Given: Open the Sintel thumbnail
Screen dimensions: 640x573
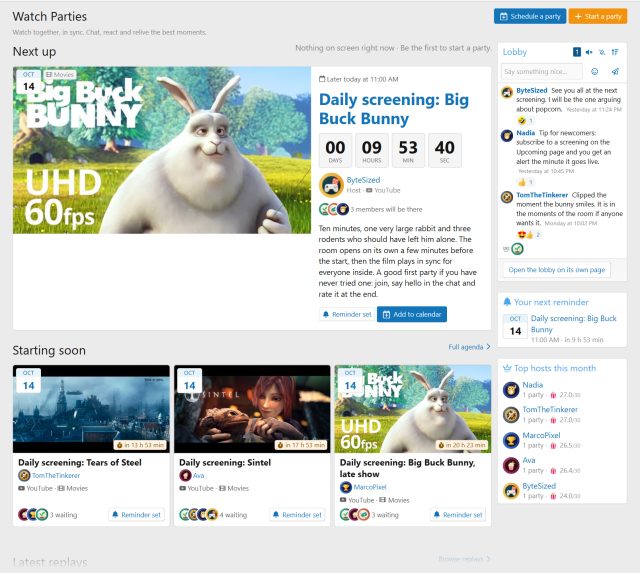Looking at the screenshot, I should click(x=252, y=409).
